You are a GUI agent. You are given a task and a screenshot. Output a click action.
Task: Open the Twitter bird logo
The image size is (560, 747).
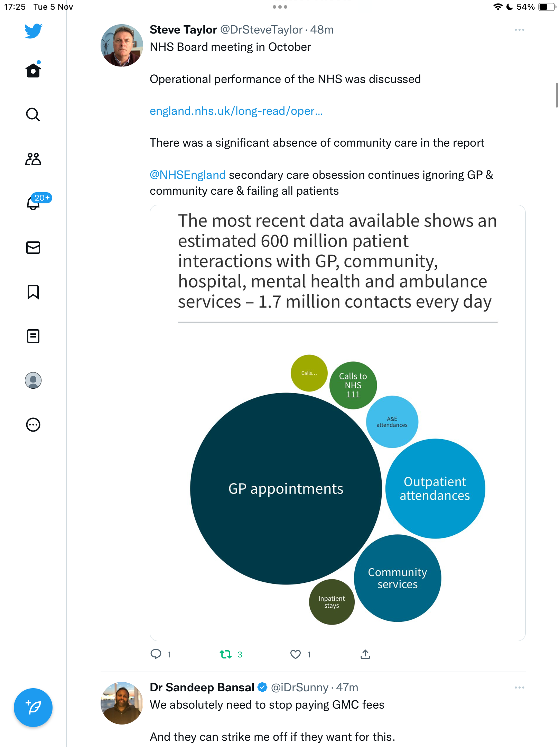pyautogui.click(x=33, y=31)
